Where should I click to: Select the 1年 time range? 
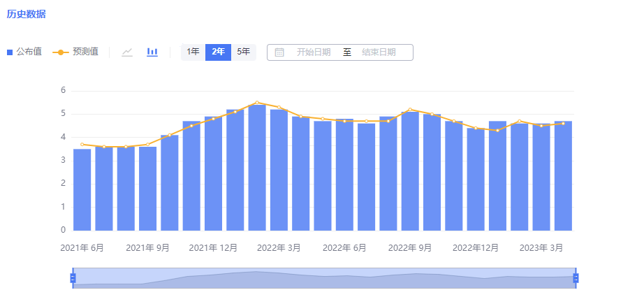coord(193,52)
